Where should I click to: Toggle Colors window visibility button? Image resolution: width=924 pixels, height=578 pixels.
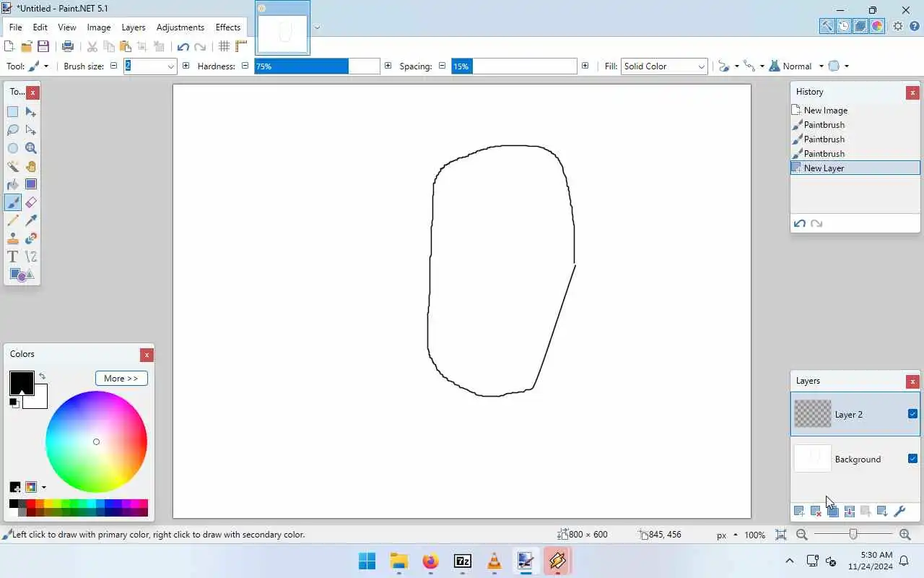tap(877, 26)
